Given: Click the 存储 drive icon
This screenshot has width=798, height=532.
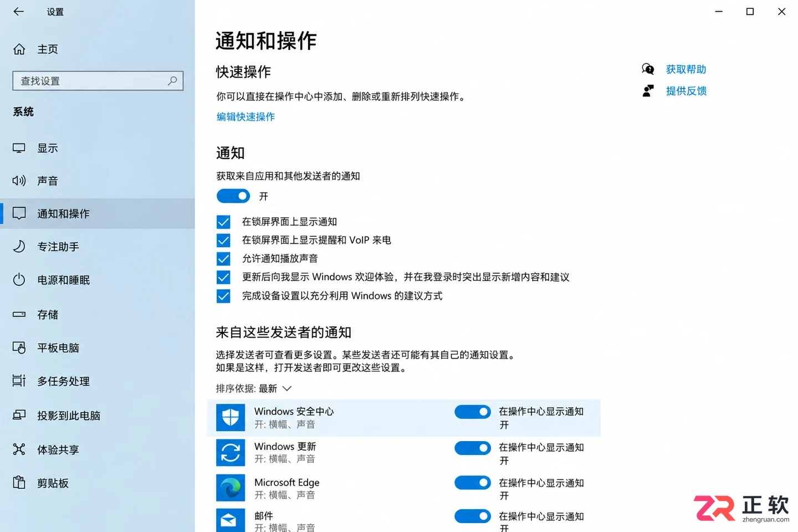Looking at the screenshot, I should tap(19, 314).
